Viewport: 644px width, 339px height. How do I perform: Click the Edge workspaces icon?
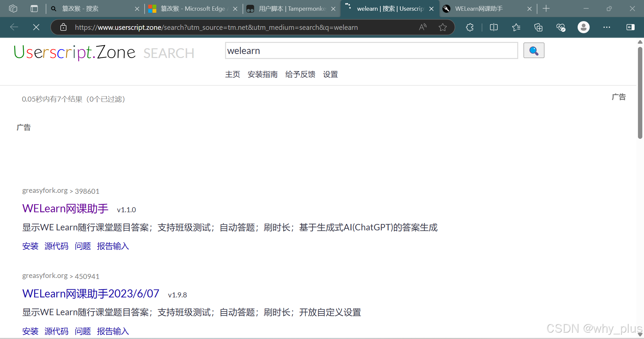click(x=13, y=8)
